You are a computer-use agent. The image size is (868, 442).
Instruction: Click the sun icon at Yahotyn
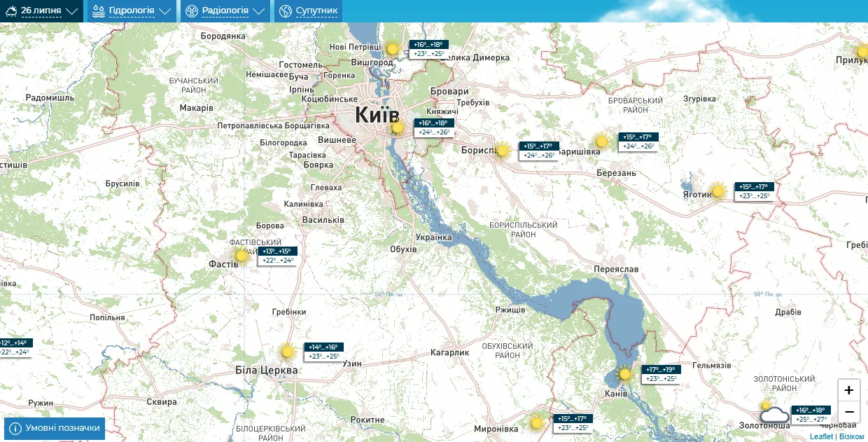717,191
